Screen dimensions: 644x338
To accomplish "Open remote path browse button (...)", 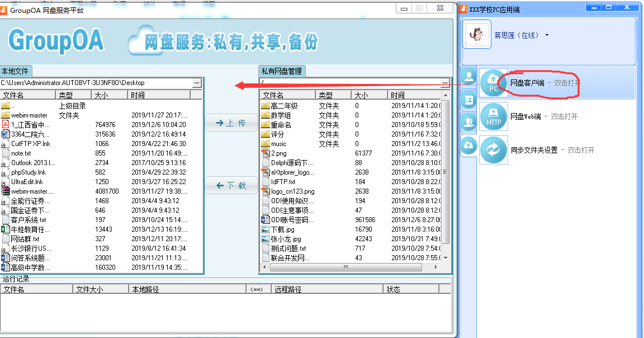I will click(x=445, y=83).
